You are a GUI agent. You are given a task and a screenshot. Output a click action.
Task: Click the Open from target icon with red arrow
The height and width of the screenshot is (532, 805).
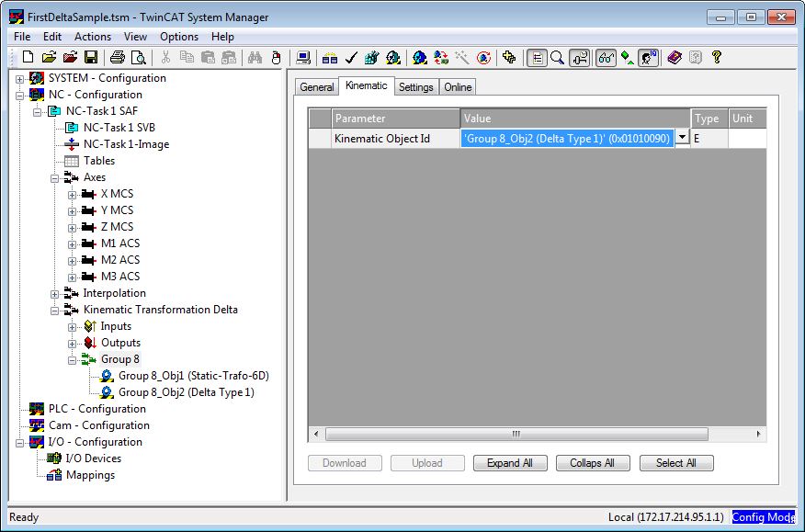71,58
